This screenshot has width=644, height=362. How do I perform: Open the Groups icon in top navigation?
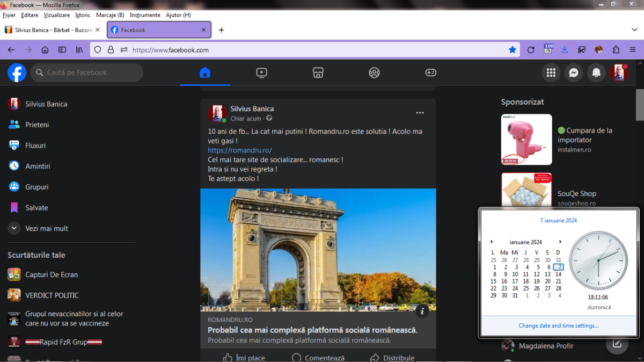375,73
